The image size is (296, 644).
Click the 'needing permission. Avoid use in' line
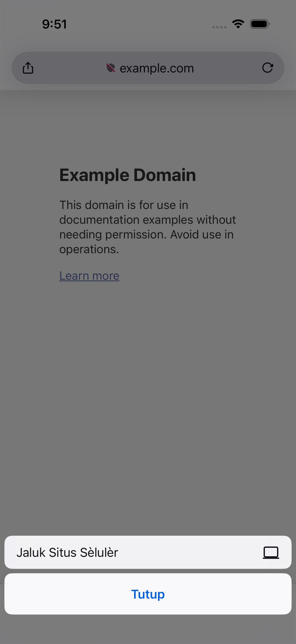click(x=146, y=235)
